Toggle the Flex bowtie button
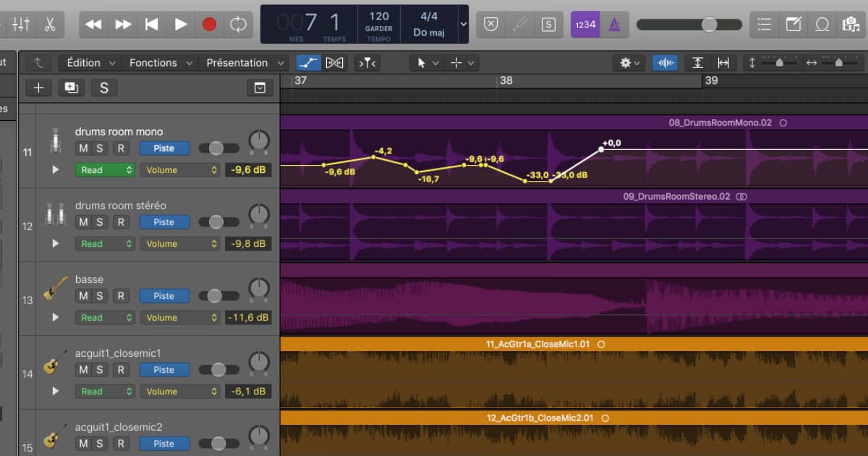 334,63
